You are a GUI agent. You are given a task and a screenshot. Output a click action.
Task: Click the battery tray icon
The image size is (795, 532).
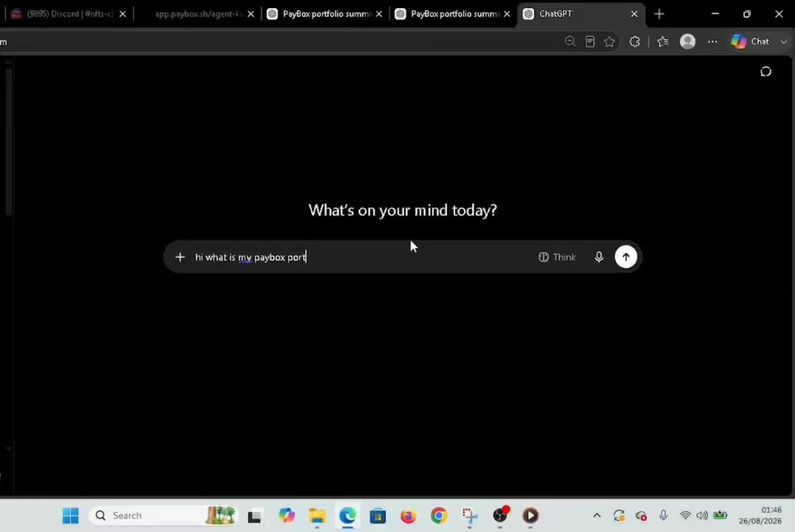[x=720, y=515]
